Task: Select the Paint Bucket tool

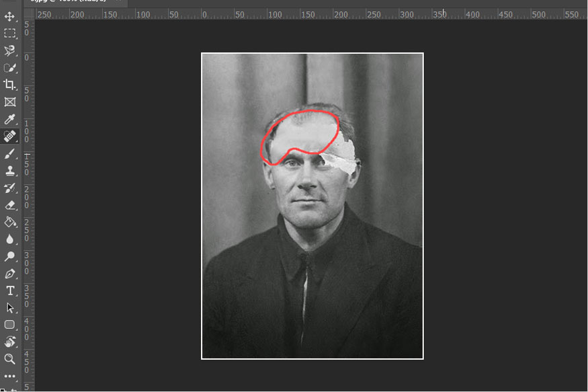Action: (10, 222)
